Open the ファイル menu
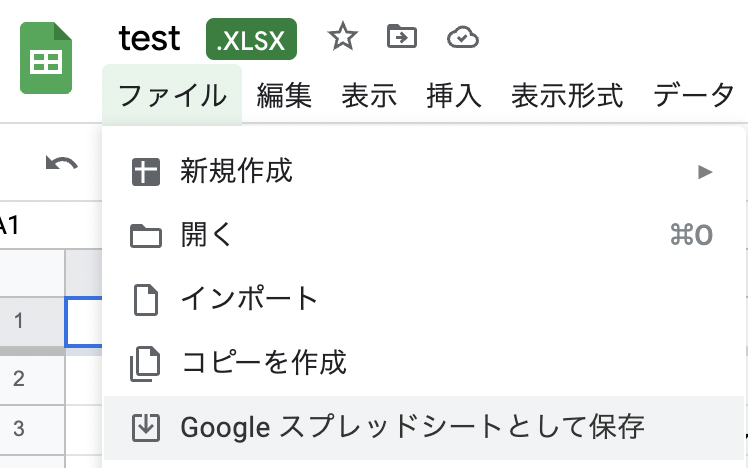The width and height of the screenshot is (748, 468). tap(172, 95)
